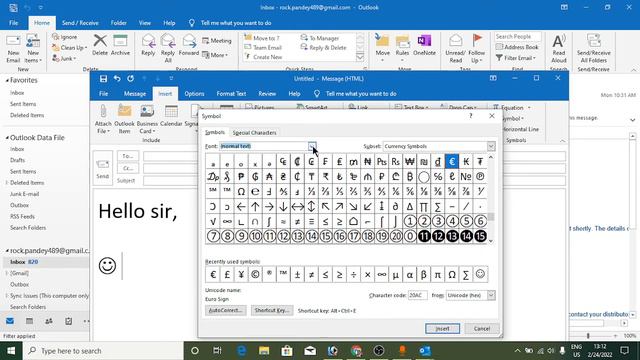Open Subset dropdown showing Currency Symbols
640x360 pixels.
click(x=491, y=146)
